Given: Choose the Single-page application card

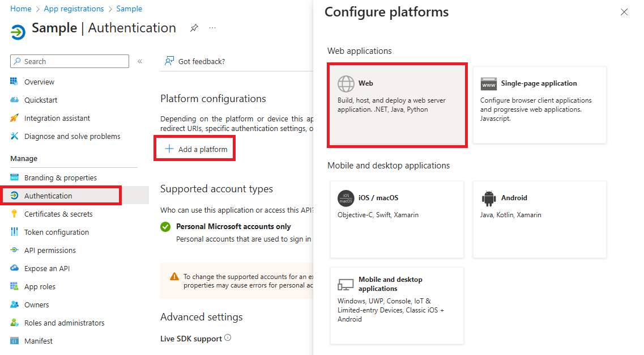Looking at the screenshot, I should (540, 105).
